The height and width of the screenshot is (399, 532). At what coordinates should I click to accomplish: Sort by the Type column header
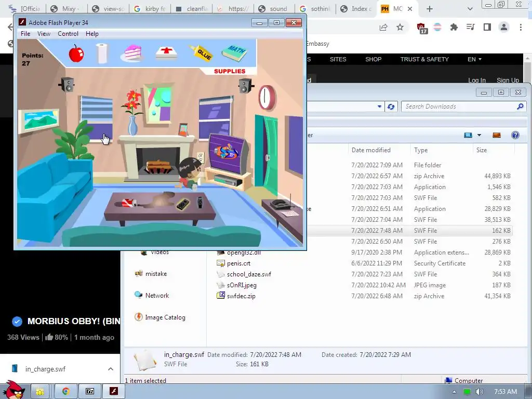click(441, 150)
